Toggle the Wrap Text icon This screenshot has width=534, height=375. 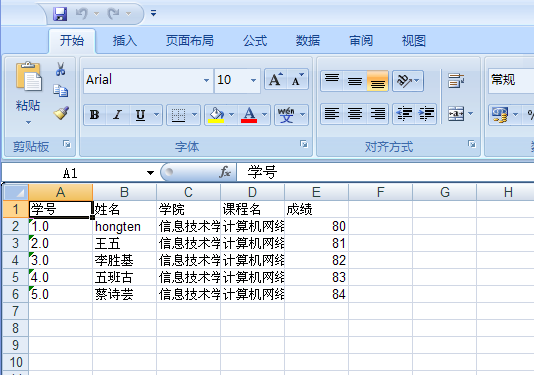456,81
